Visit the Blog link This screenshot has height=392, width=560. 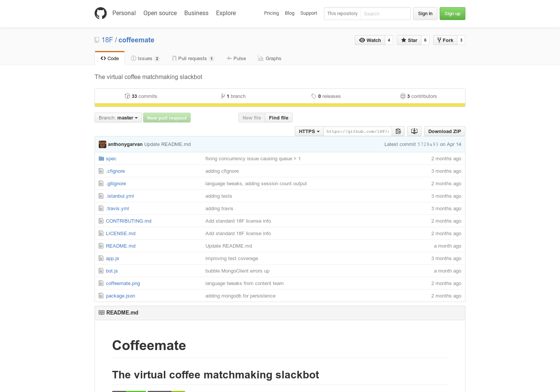289,13
